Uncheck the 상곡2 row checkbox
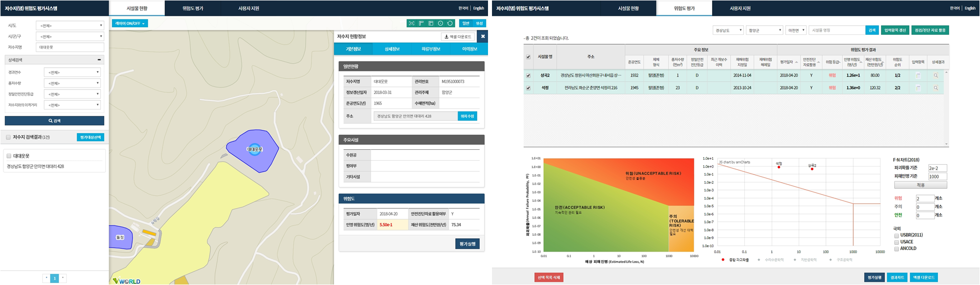The image size is (980, 285). point(528,76)
